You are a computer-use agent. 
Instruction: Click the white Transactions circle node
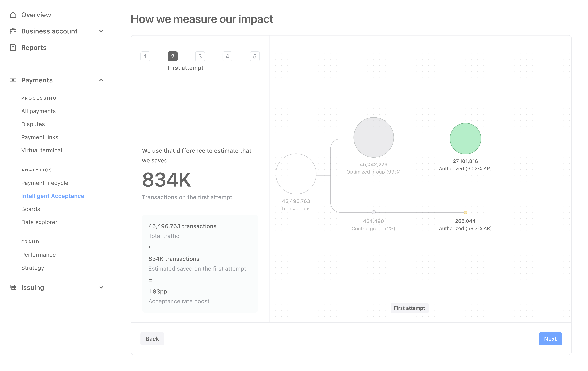pyautogui.click(x=296, y=174)
